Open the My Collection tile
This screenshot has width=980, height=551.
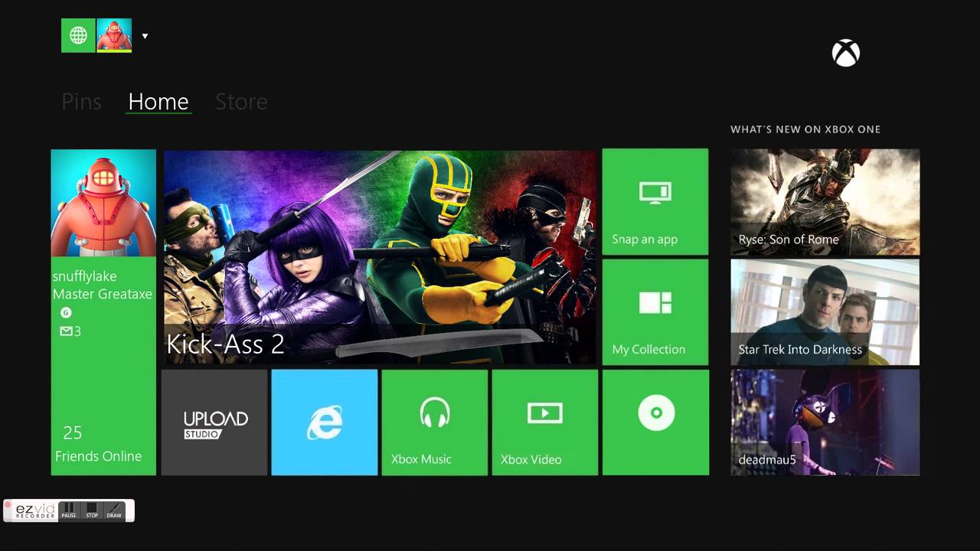[655, 312]
